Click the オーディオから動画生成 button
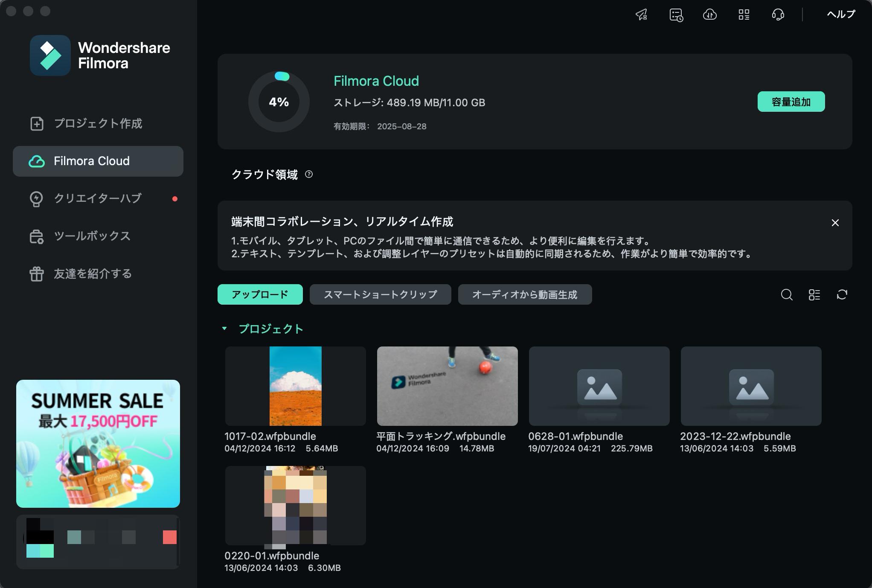Image resolution: width=872 pixels, height=588 pixels. point(525,294)
